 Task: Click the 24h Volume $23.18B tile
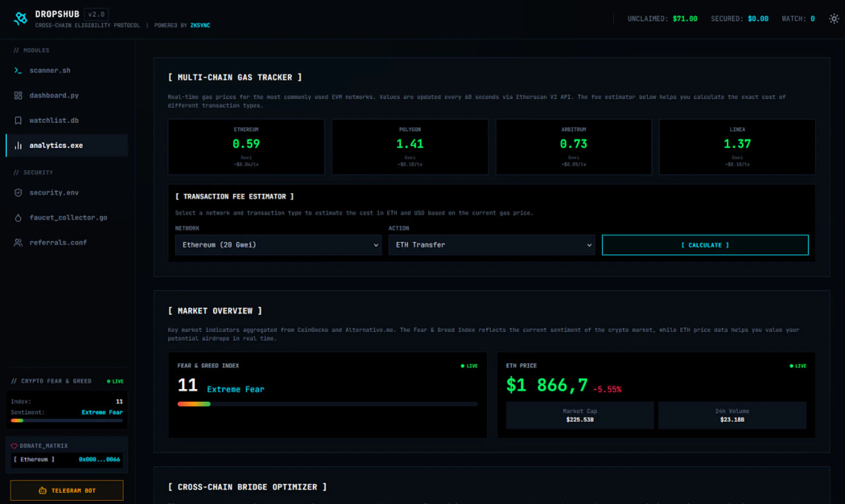click(x=732, y=415)
